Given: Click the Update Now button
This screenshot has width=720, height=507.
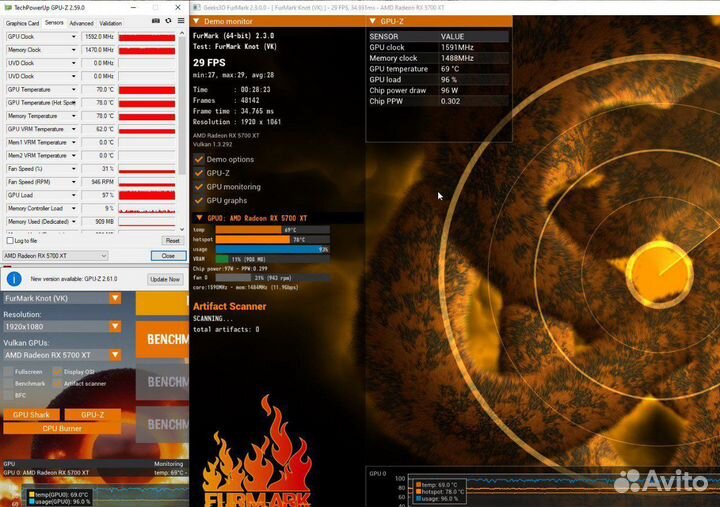Looking at the screenshot, I should pyautogui.click(x=165, y=279).
